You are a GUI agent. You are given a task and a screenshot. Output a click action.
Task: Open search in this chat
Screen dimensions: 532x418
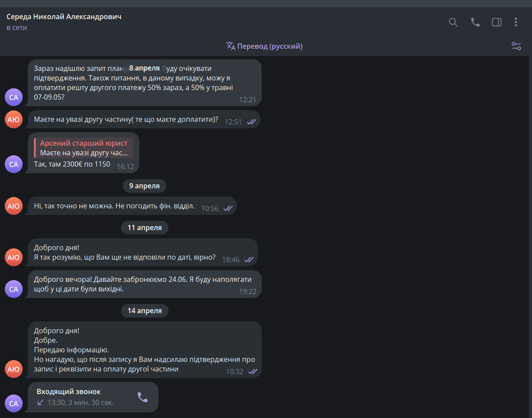point(453,22)
